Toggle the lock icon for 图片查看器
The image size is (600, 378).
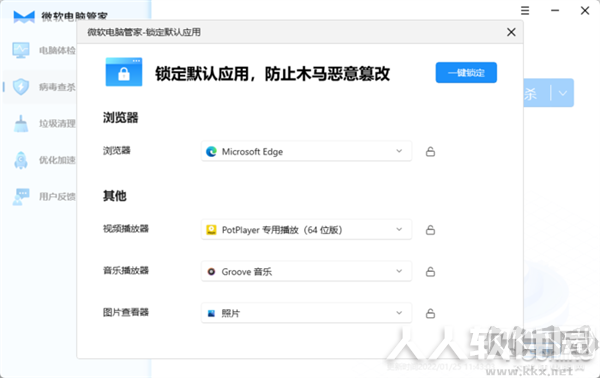430,314
